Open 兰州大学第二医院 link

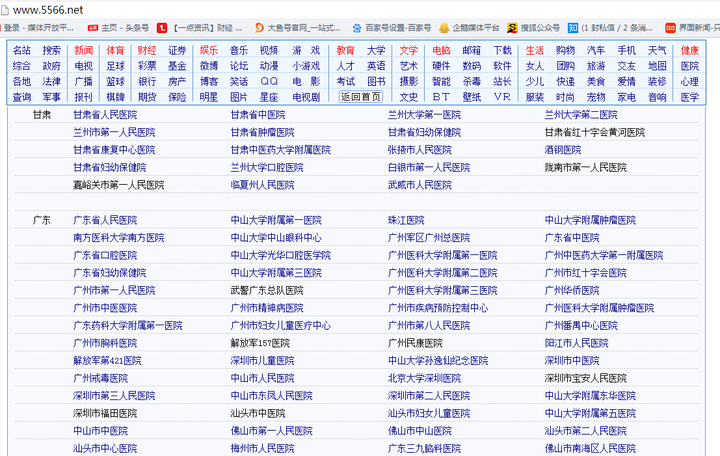(581, 115)
